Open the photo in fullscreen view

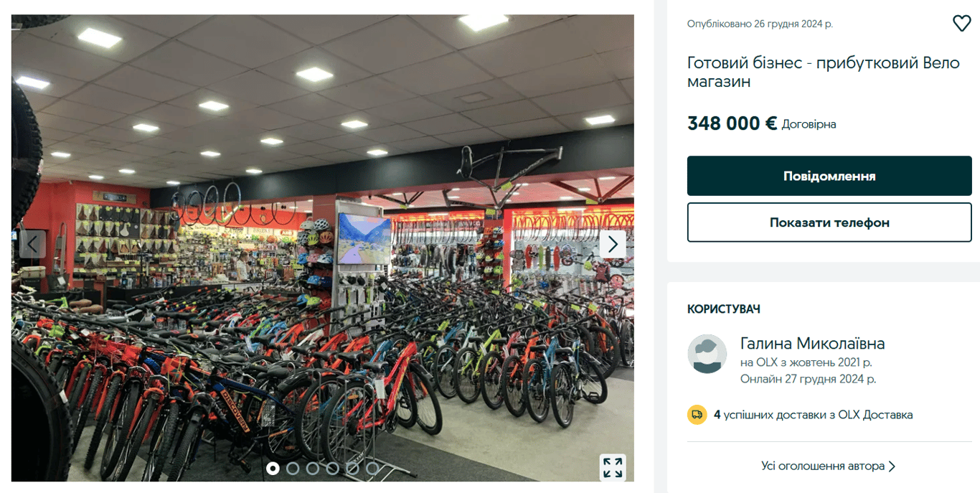(x=613, y=467)
